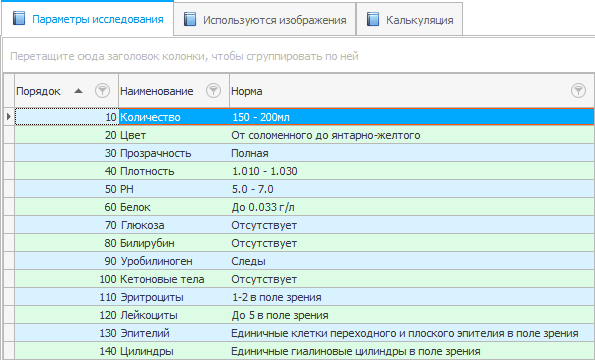Open the filter for the Наименование column

213,91
